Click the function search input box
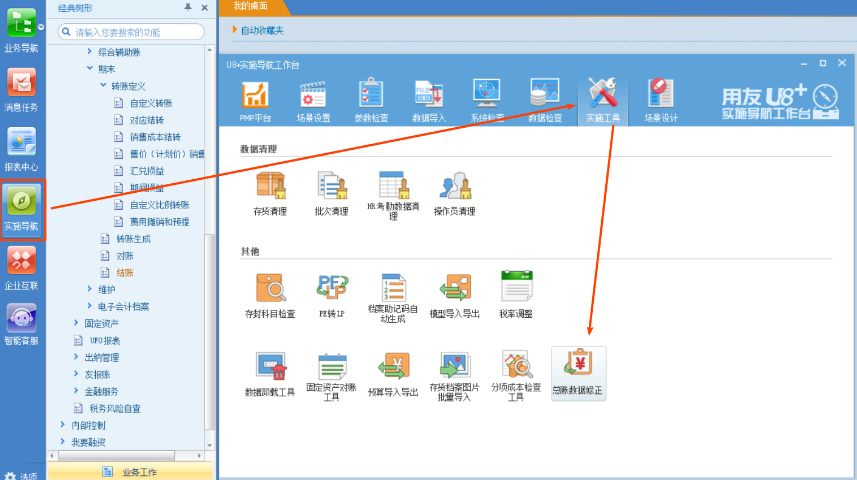This screenshot has height=480, width=857. pos(135,32)
